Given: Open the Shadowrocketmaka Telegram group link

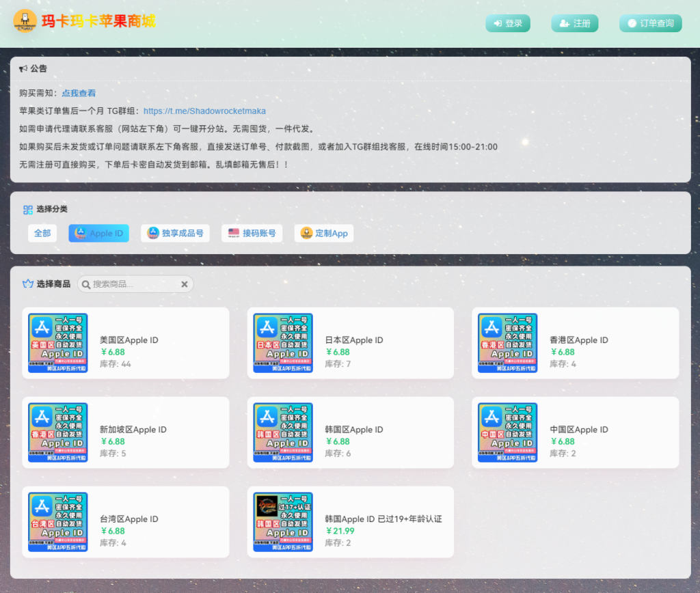Looking at the screenshot, I should [x=204, y=111].
